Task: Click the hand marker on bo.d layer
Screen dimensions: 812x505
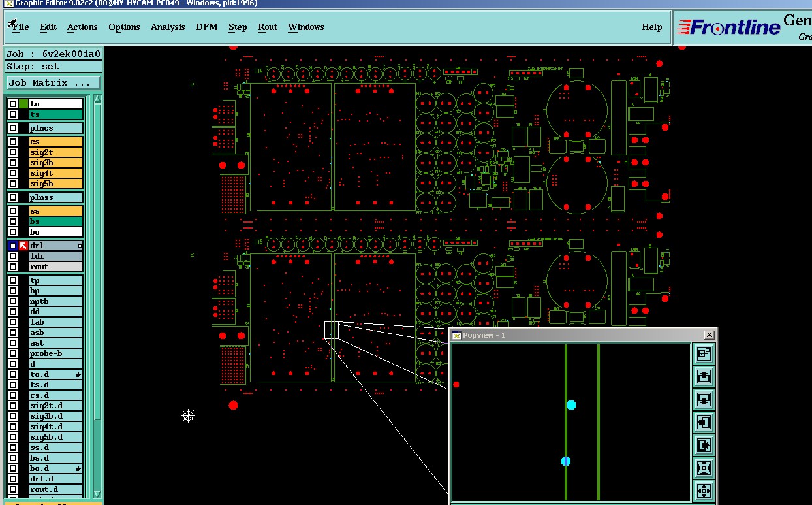Action: pyautogui.click(x=79, y=469)
